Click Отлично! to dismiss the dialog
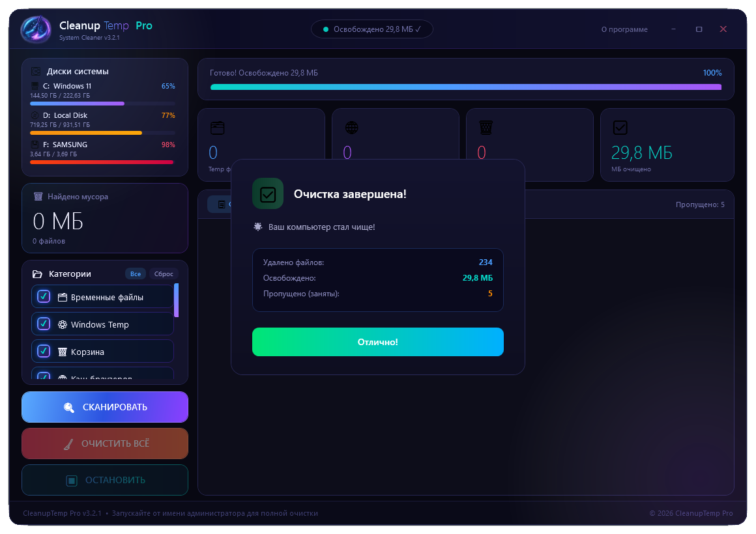 point(378,342)
